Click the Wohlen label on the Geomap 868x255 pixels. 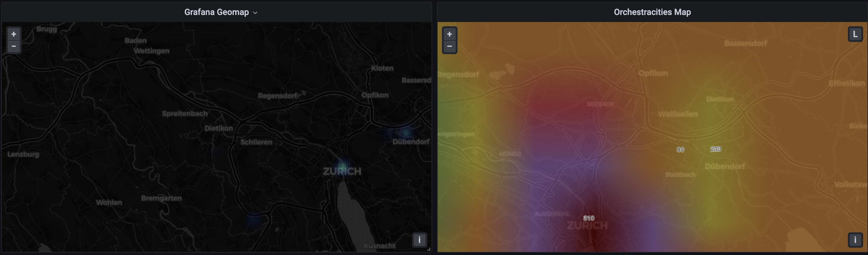109,203
